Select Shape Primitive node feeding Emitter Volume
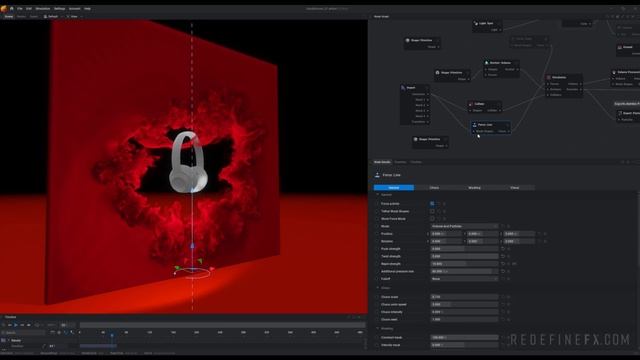Image resolution: width=640 pixels, height=360 pixels. point(453,76)
